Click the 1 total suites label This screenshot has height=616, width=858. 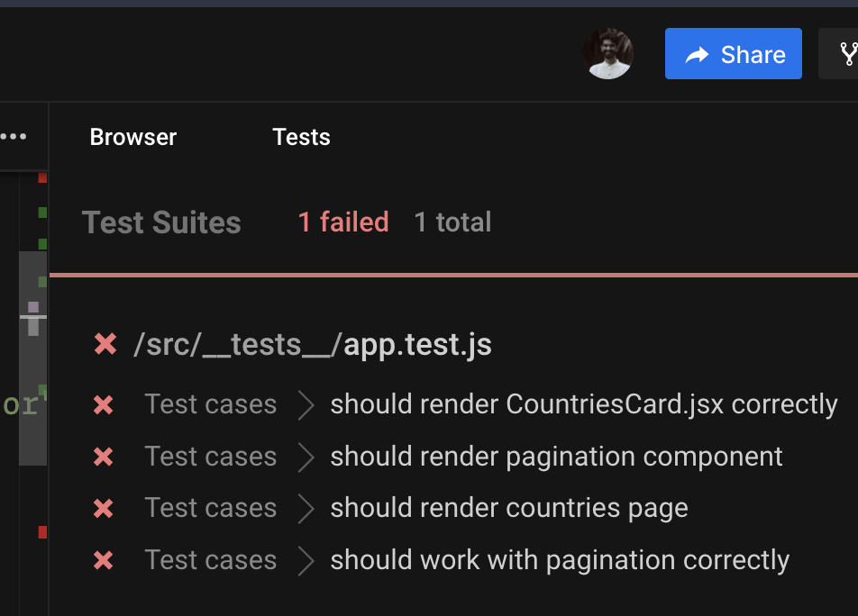click(x=452, y=222)
